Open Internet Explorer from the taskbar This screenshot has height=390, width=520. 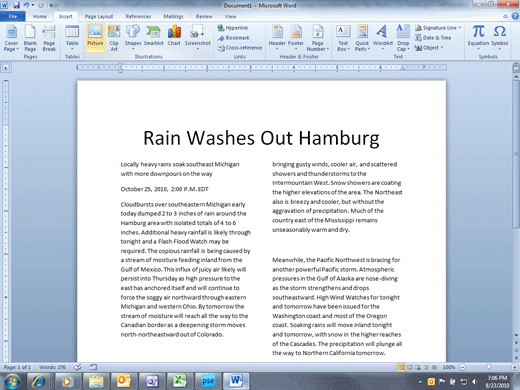38,381
